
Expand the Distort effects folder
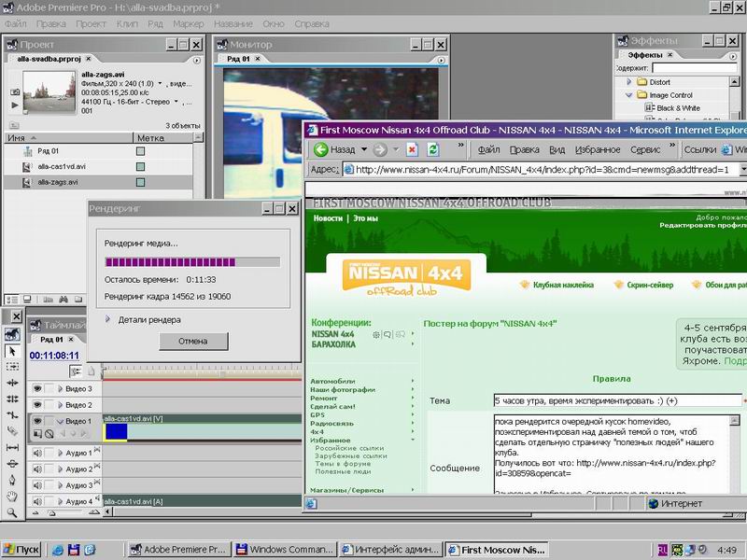tap(628, 82)
